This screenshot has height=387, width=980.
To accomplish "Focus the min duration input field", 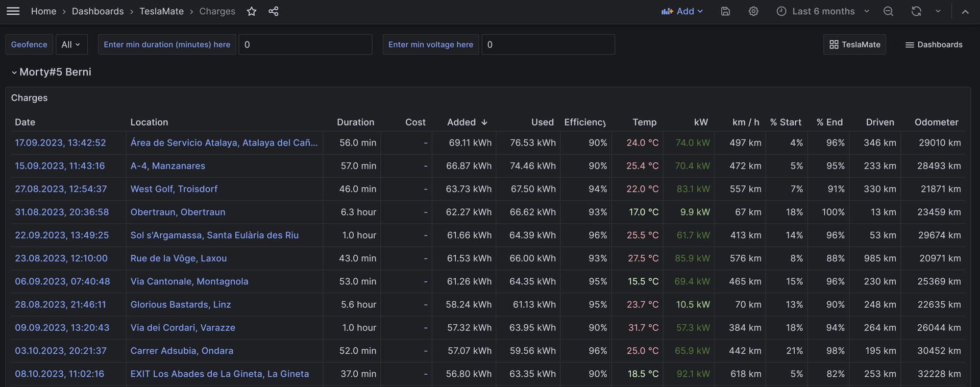I will [305, 44].
